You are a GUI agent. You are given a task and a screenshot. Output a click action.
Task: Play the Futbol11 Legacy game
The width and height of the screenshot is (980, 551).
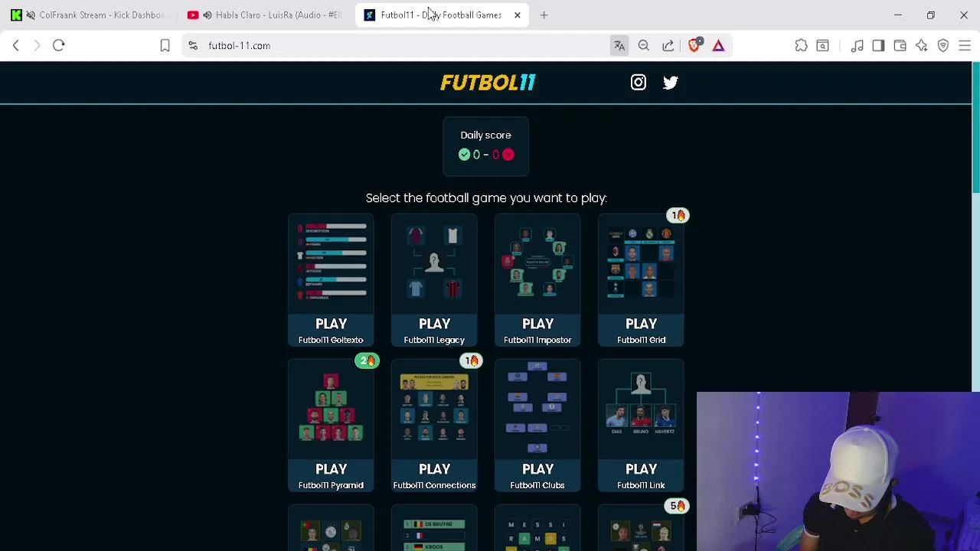pyautogui.click(x=434, y=281)
